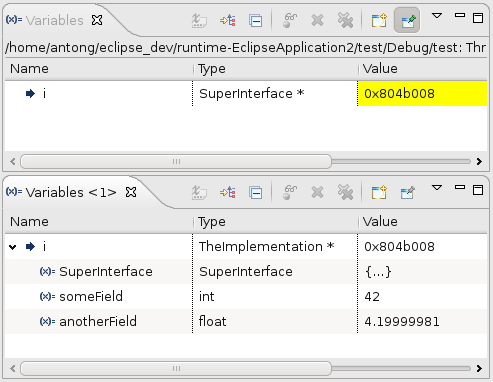This screenshot has height=382, width=493.
Task: Toggle Show Type Names in Variables <1> view
Action: [x=199, y=193]
